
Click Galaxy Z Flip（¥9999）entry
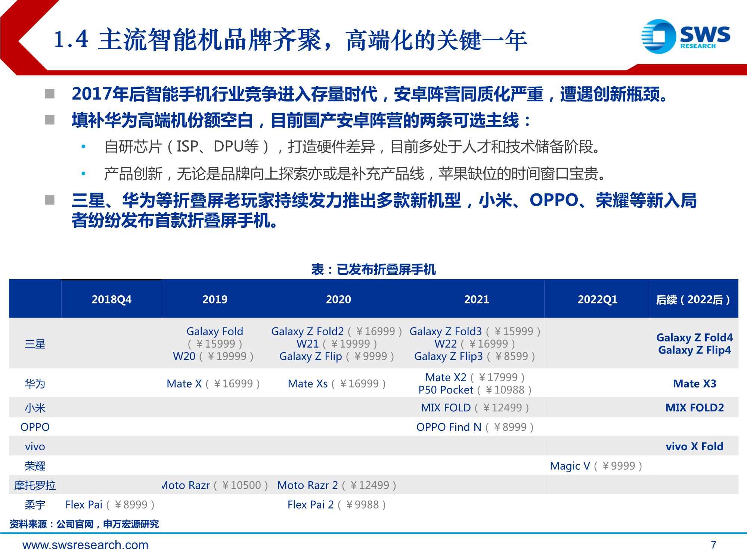(337, 356)
